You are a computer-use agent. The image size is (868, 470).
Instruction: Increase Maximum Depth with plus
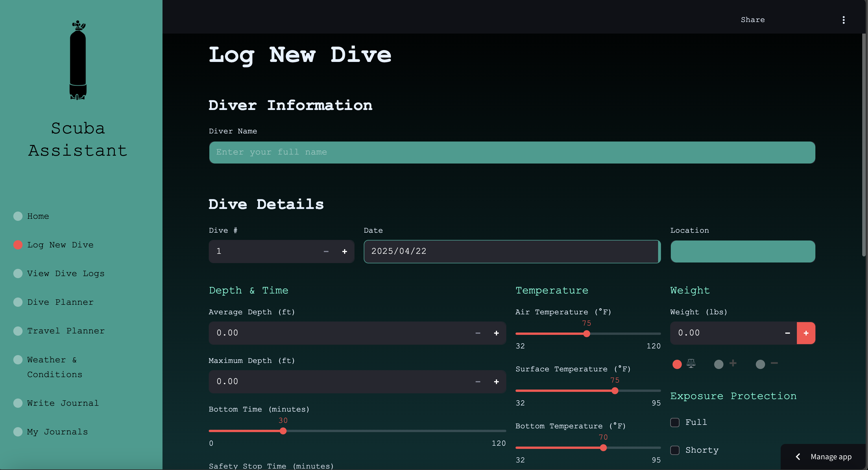point(496,382)
